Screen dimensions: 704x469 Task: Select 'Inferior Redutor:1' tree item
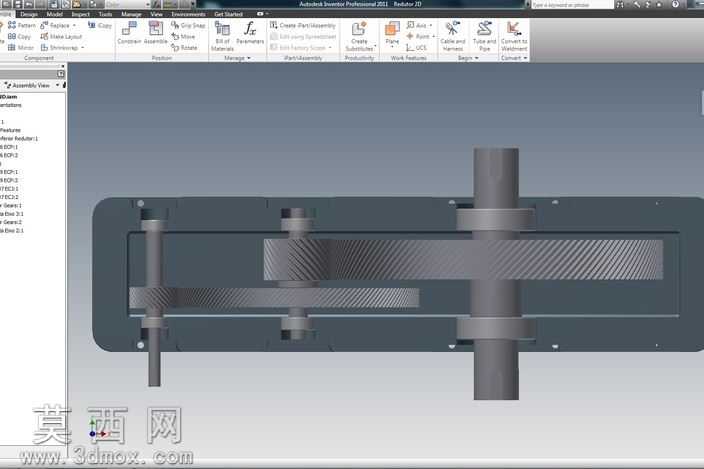19,139
